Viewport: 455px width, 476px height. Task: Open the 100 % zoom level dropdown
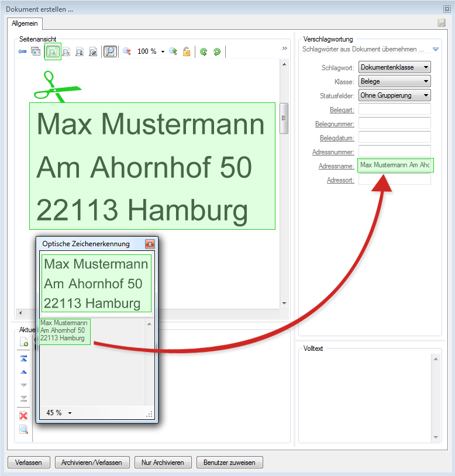[163, 51]
